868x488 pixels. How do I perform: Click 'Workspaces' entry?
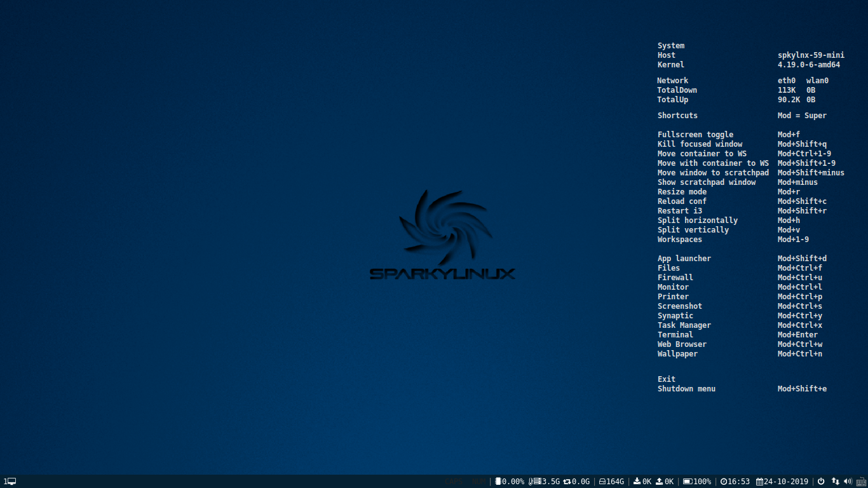pos(680,240)
